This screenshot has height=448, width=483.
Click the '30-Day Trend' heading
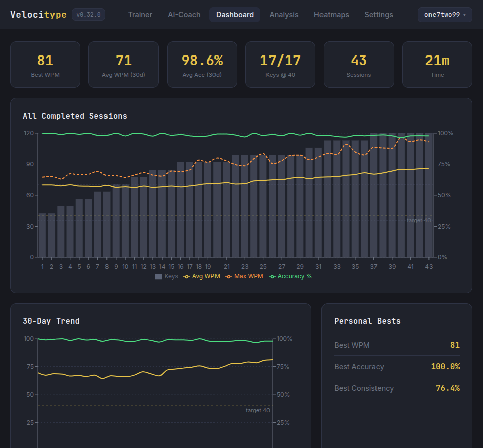pyautogui.click(x=51, y=321)
